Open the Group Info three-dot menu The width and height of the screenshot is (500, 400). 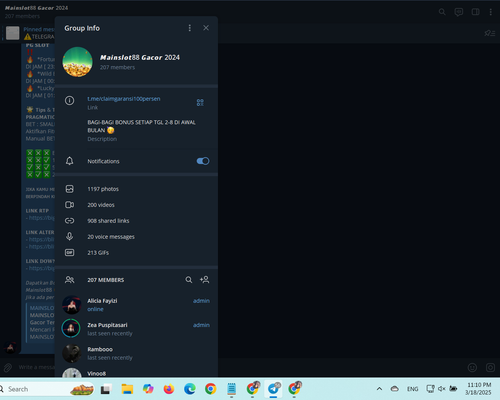coord(190,28)
